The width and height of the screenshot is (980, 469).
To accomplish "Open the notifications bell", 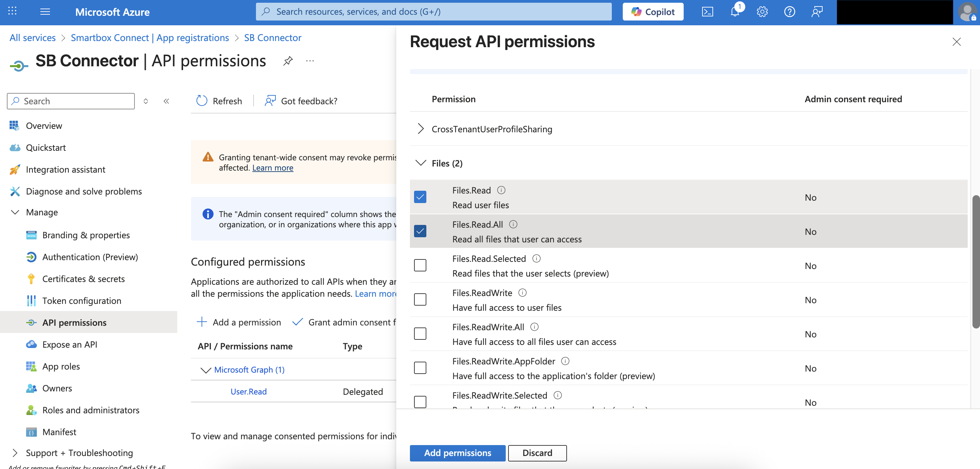I will pyautogui.click(x=735, y=12).
